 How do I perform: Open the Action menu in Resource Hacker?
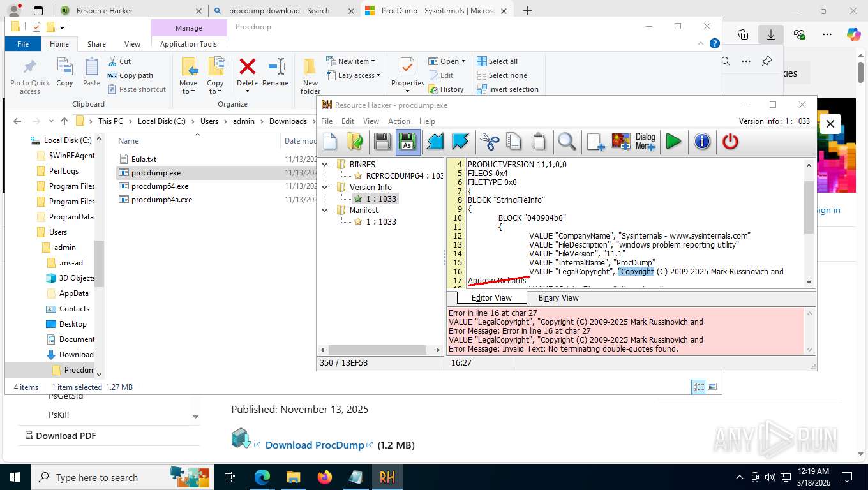399,121
